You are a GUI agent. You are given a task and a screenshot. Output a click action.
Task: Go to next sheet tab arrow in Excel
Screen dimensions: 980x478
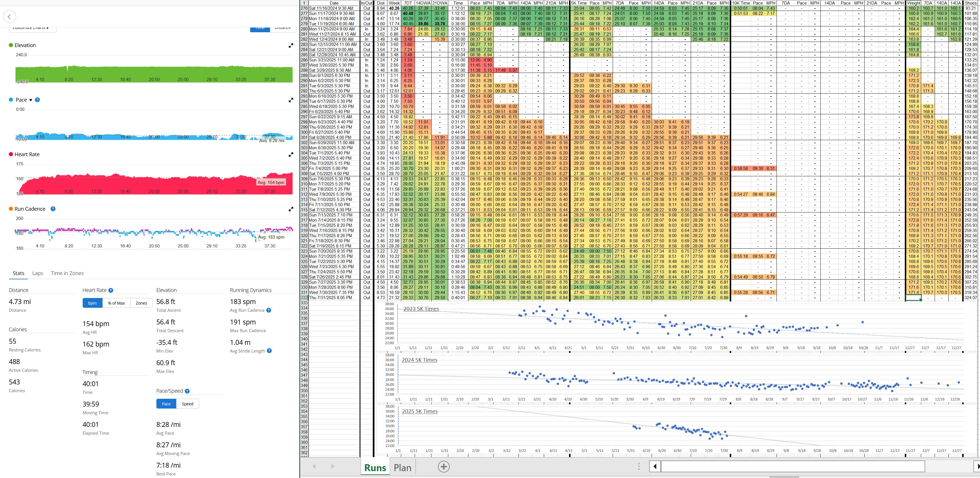coord(333,467)
